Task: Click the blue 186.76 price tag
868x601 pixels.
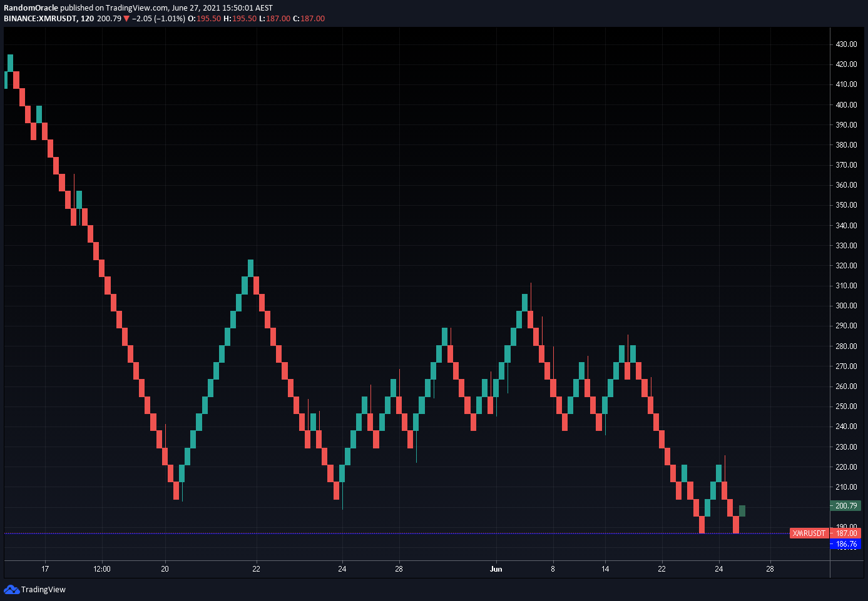Action: (x=845, y=544)
